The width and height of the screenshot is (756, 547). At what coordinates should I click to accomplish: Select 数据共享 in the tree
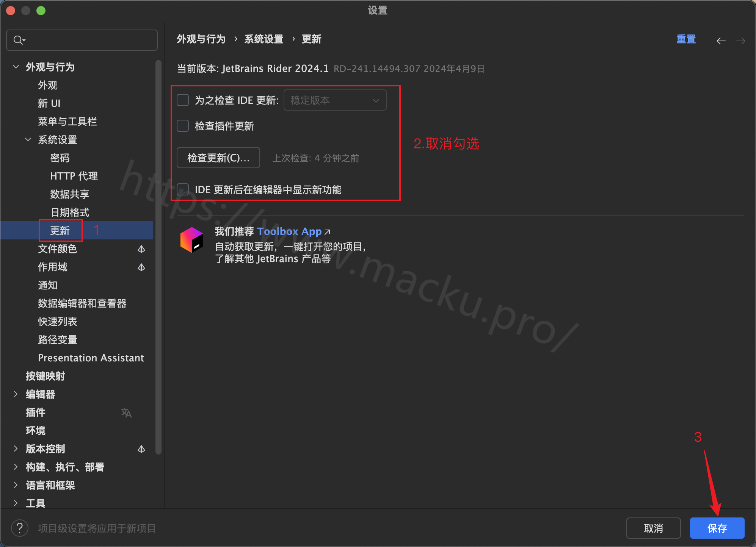(70, 194)
